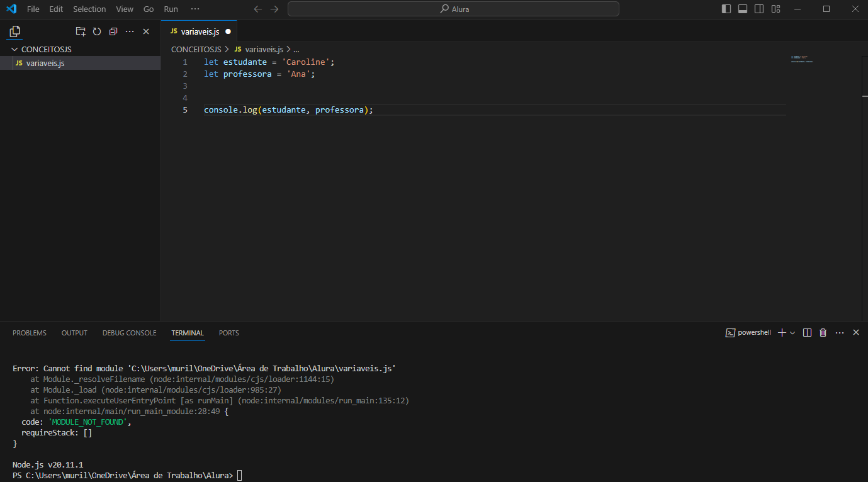Click the breadcrumb ellipsis symbol item
The image size is (868, 482).
coord(296,49)
